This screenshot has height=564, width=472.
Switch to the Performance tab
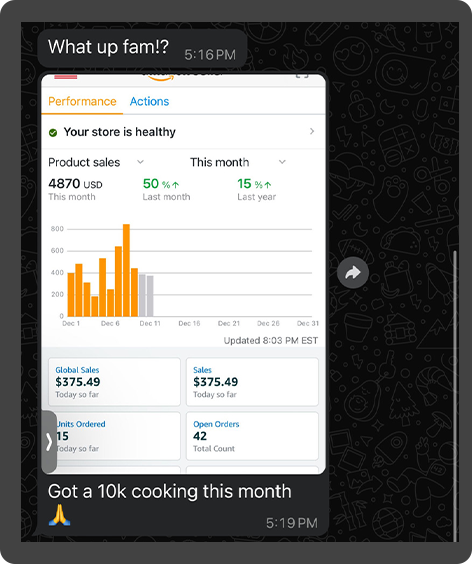click(x=82, y=101)
